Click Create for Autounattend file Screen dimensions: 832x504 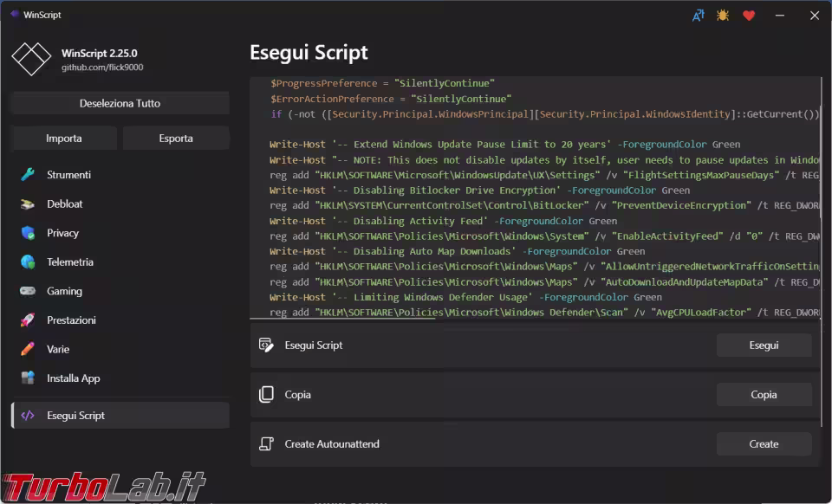[x=764, y=443]
